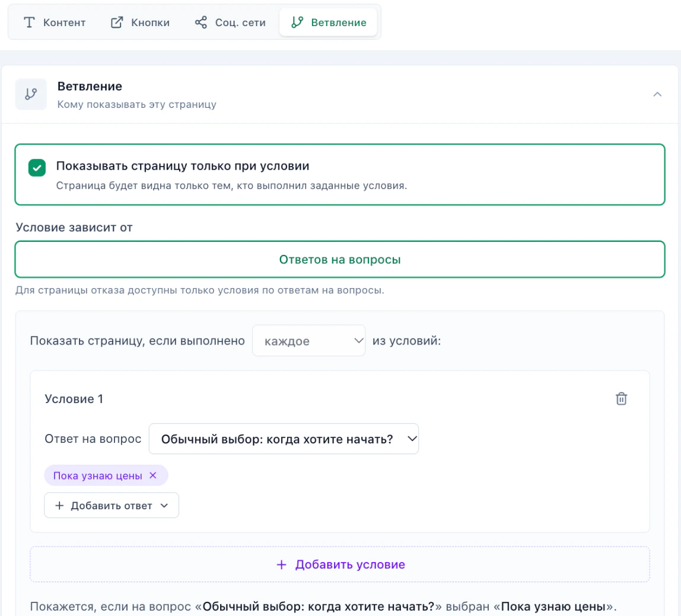Click the branching icon beside the Ветвление heading

(31, 94)
